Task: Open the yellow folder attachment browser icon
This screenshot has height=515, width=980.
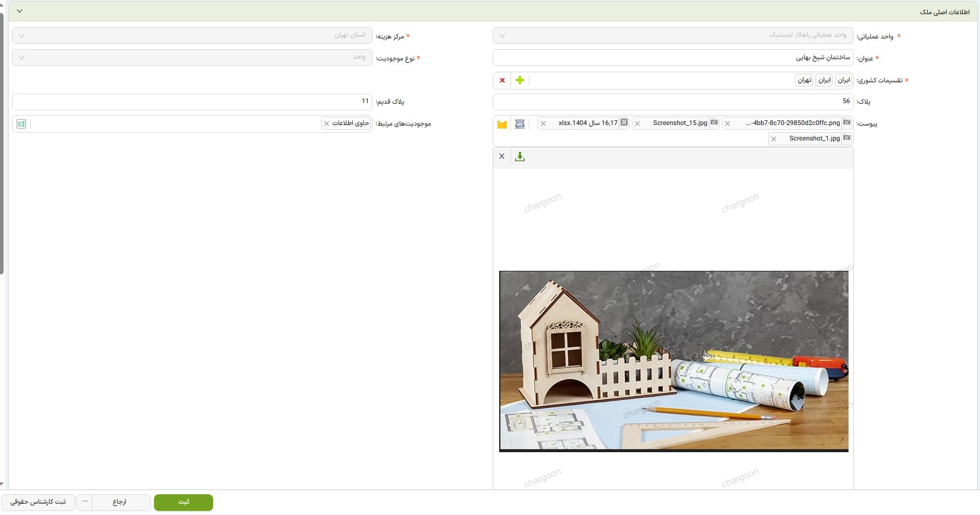Action: click(502, 124)
